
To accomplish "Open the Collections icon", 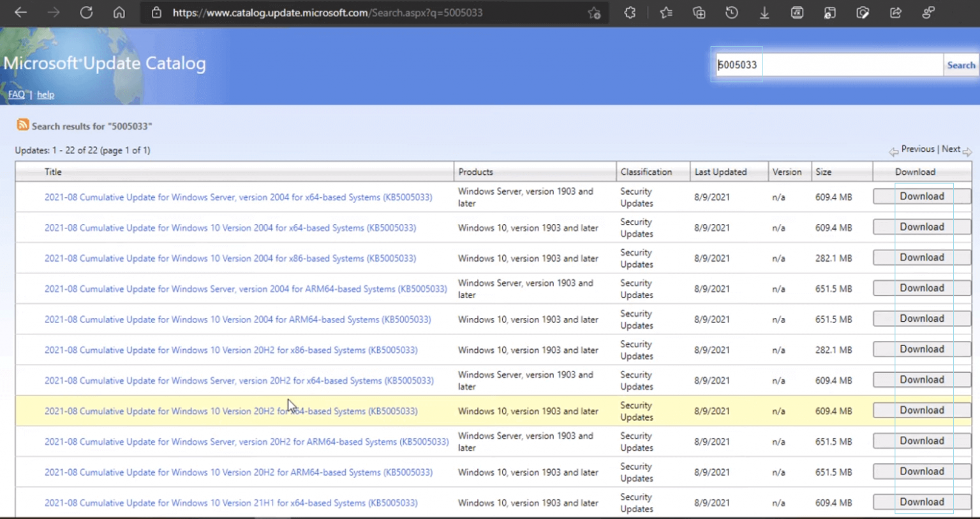I will 699,13.
